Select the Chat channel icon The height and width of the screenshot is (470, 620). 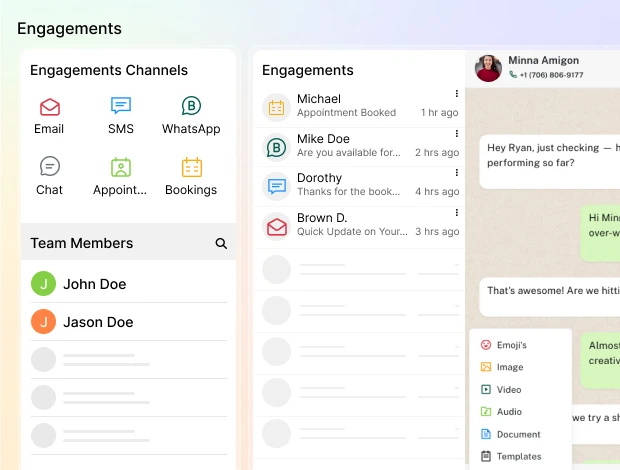(50, 166)
